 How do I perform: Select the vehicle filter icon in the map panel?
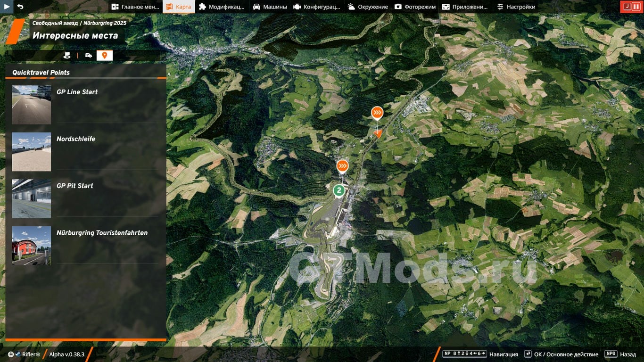click(x=88, y=56)
